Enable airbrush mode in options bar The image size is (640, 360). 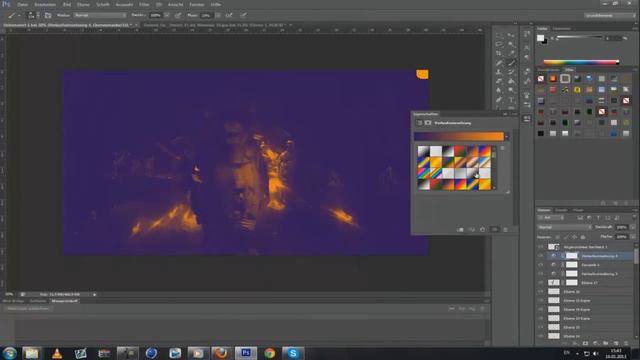click(x=229, y=15)
